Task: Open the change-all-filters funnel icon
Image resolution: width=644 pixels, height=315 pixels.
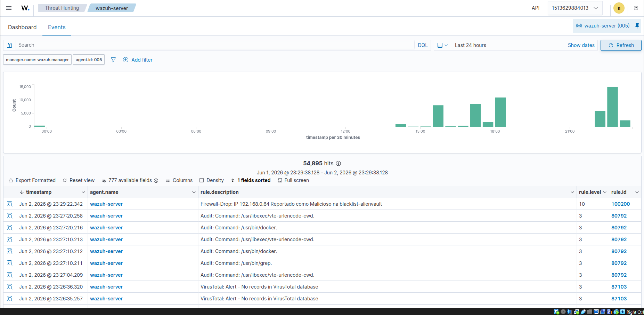Action: point(113,60)
